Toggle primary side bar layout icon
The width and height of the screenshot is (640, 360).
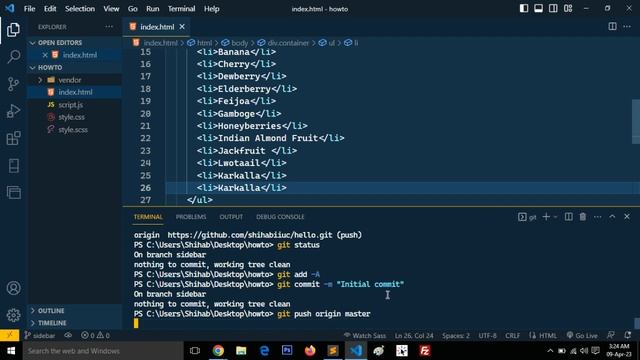tap(524, 9)
